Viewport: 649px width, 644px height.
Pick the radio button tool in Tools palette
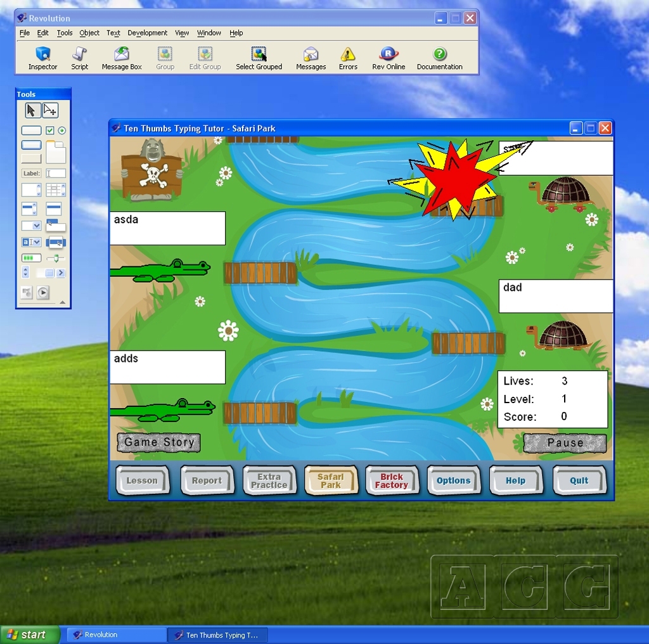click(x=61, y=131)
